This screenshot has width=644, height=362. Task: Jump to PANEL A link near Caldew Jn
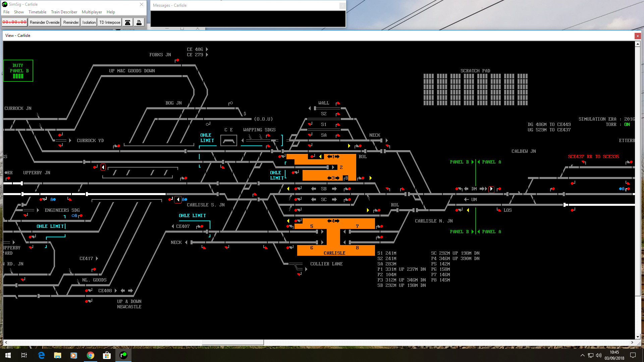[x=489, y=162]
